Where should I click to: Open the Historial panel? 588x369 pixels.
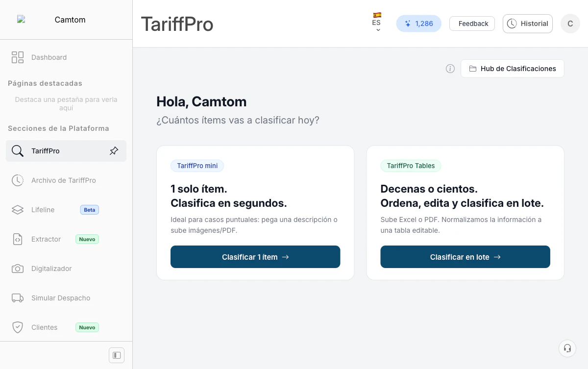(528, 23)
